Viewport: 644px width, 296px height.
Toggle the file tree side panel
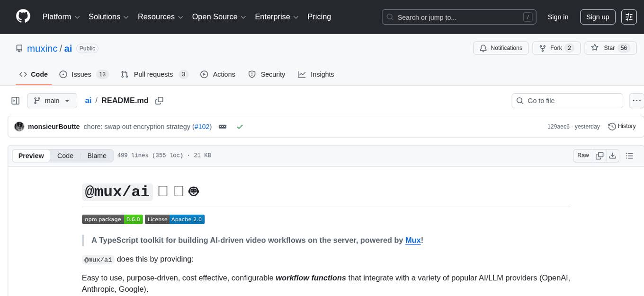(x=16, y=101)
